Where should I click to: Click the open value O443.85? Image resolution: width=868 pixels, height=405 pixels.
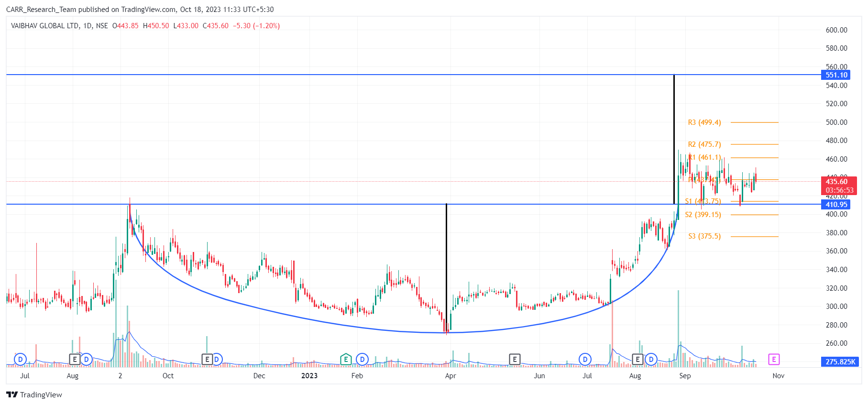click(125, 26)
